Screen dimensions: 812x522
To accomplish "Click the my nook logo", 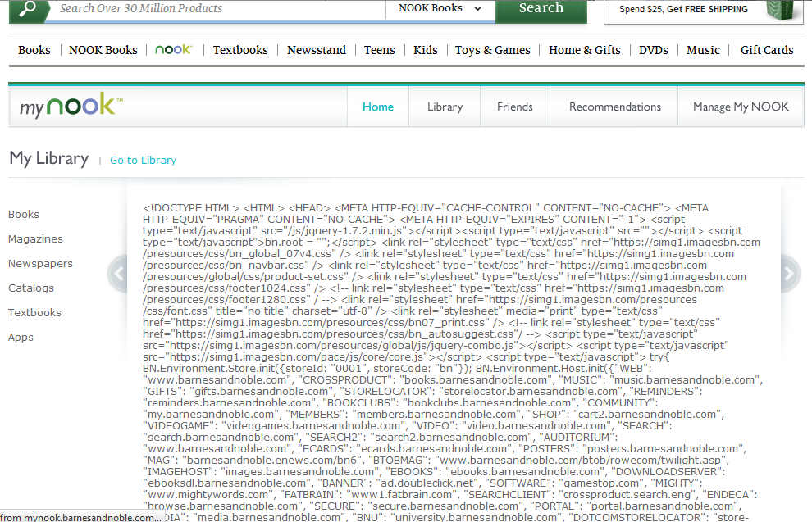I will (71, 105).
